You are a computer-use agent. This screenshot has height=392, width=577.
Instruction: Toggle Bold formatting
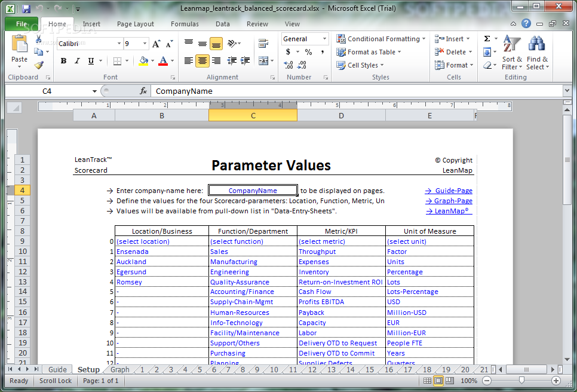[64, 61]
